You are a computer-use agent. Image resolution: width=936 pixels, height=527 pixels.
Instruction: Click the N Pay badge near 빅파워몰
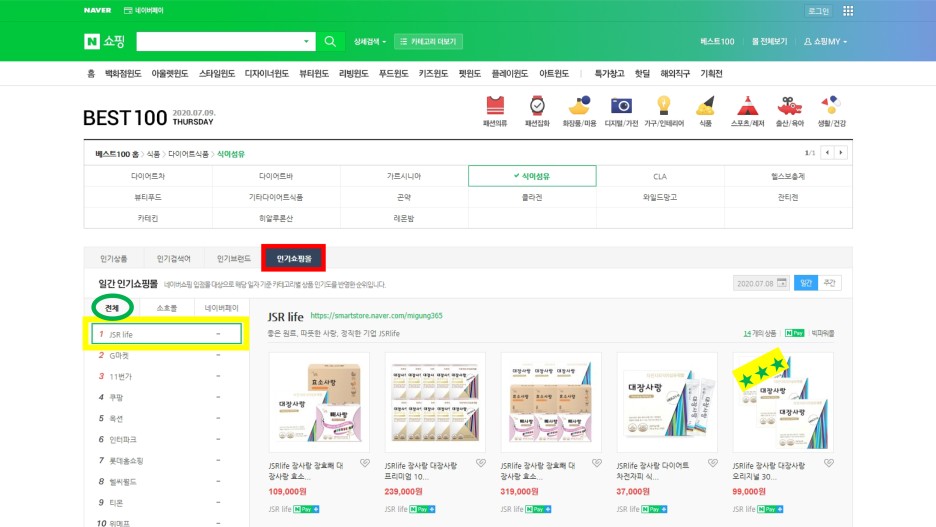pyautogui.click(x=794, y=333)
